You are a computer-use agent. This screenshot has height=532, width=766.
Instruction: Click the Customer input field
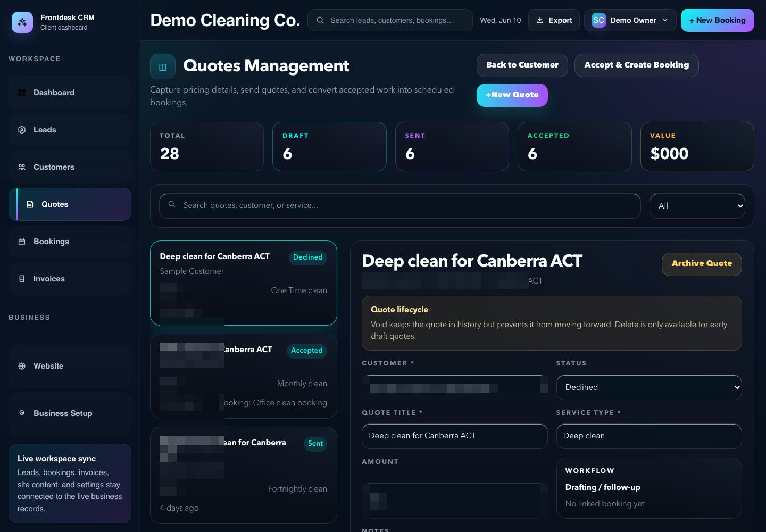pyautogui.click(x=455, y=388)
